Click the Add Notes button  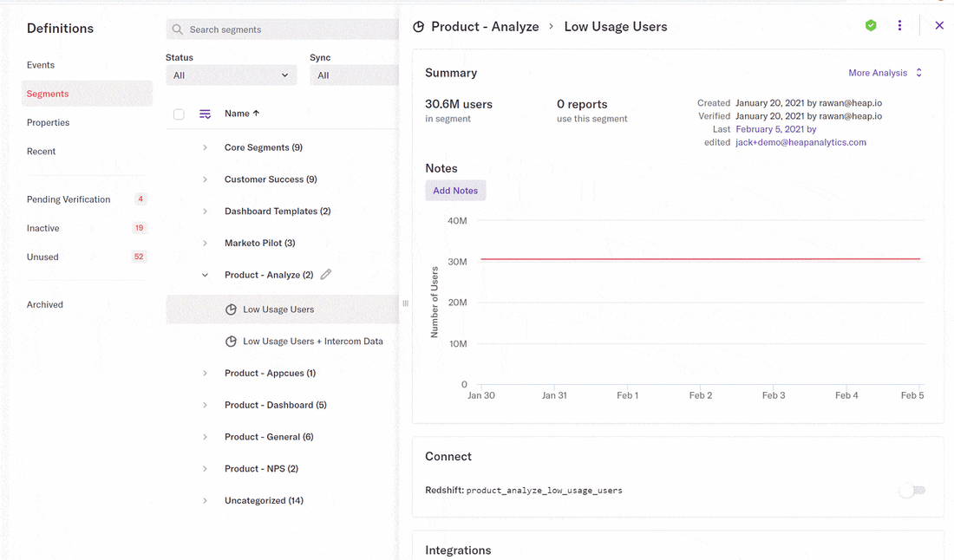(x=455, y=191)
